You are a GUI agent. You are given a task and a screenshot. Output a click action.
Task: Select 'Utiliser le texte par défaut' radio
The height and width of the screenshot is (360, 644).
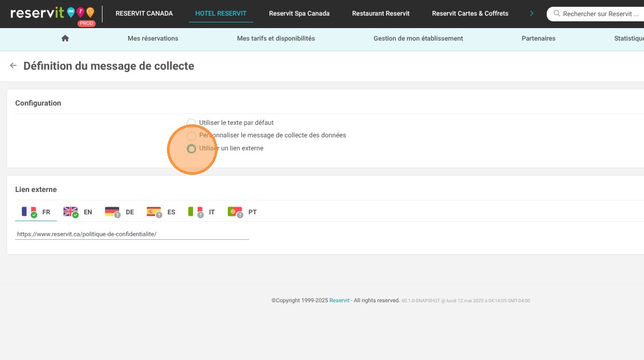click(x=191, y=123)
